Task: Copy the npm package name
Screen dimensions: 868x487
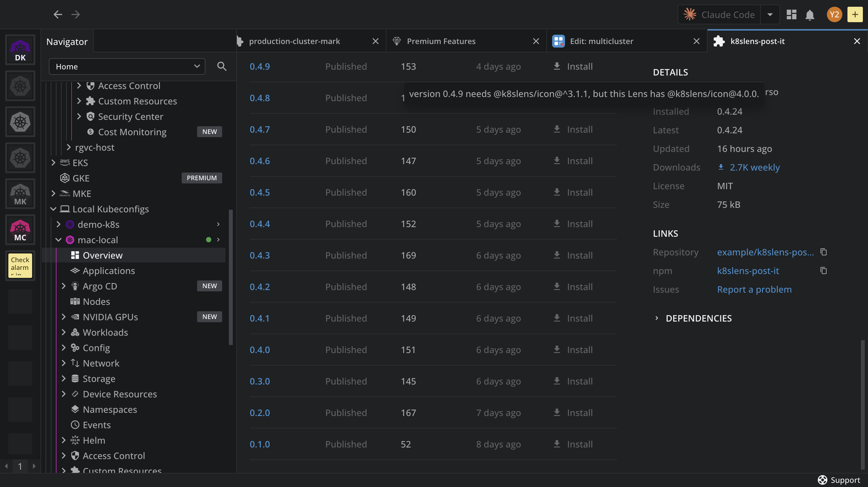Action: click(823, 270)
